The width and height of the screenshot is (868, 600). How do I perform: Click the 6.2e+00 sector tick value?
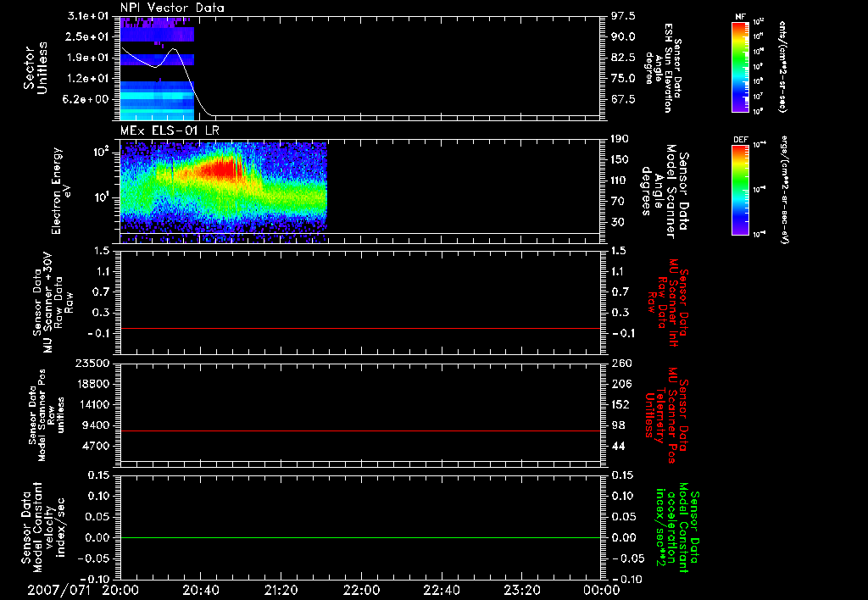coord(87,99)
